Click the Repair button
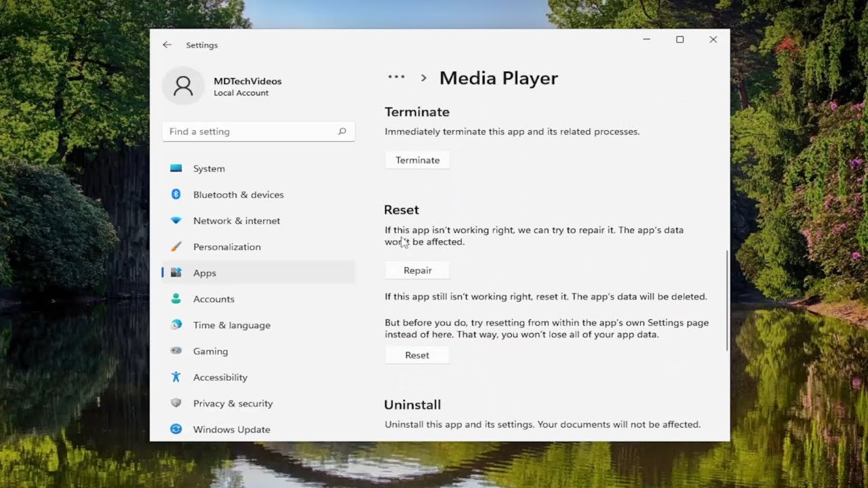This screenshot has width=868, height=488. pyautogui.click(x=418, y=270)
